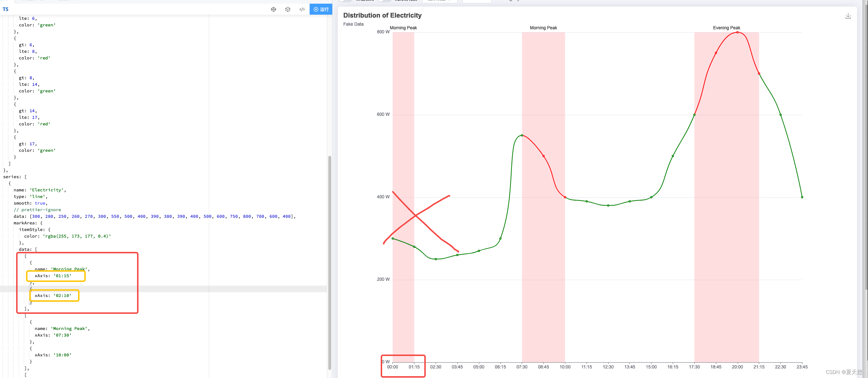Tick the checkbox beside the top toolbar selectors
Viewport: 868px width, 378px height.
click(498, 1)
